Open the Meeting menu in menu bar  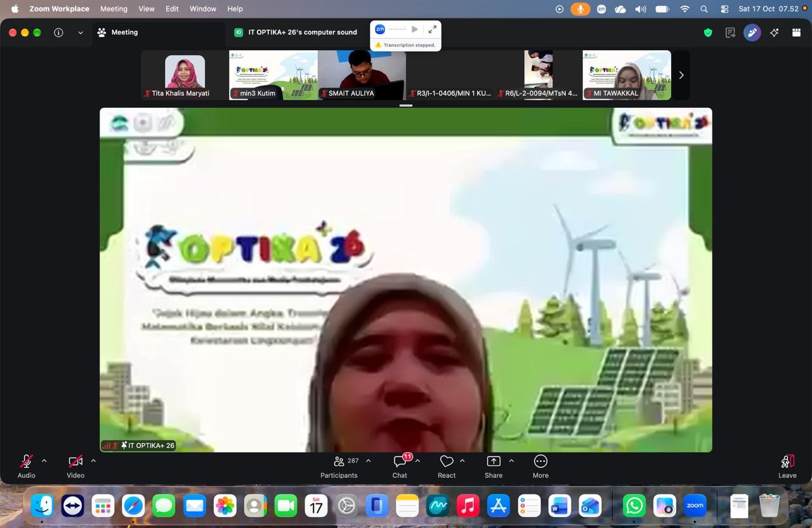coord(114,9)
